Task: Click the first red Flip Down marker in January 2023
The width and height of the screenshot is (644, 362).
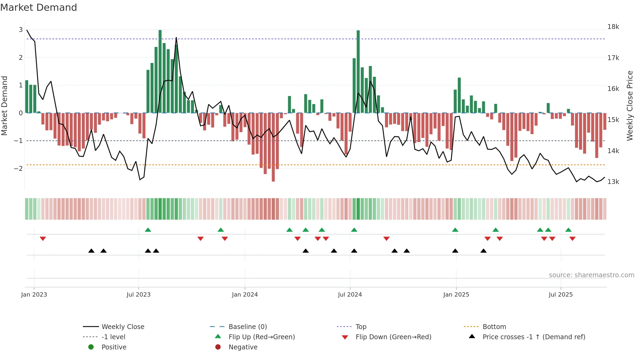Action: coord(43,239)
